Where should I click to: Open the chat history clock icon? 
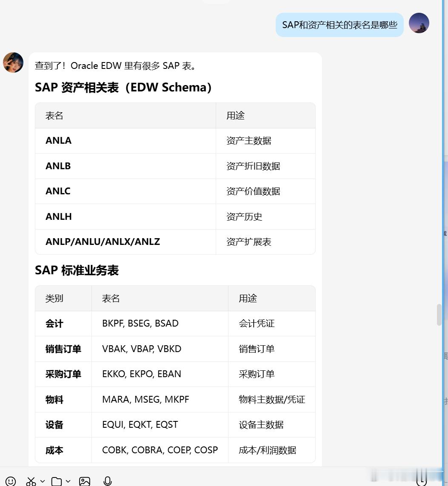[x=422, y=481]
